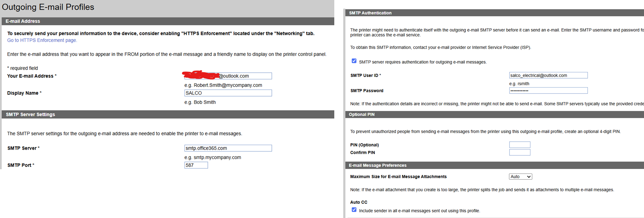Focus the SMTP Server field smtp.office365.com
Image resolution: width=644 pixels, height=218 pixels.
tap(228, 148)
